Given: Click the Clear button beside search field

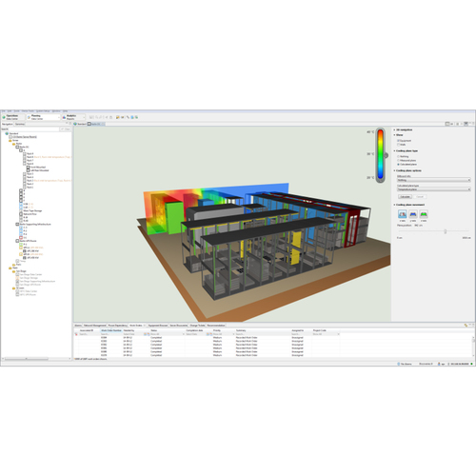Looking at the screenshot, I should click(66, 129).
